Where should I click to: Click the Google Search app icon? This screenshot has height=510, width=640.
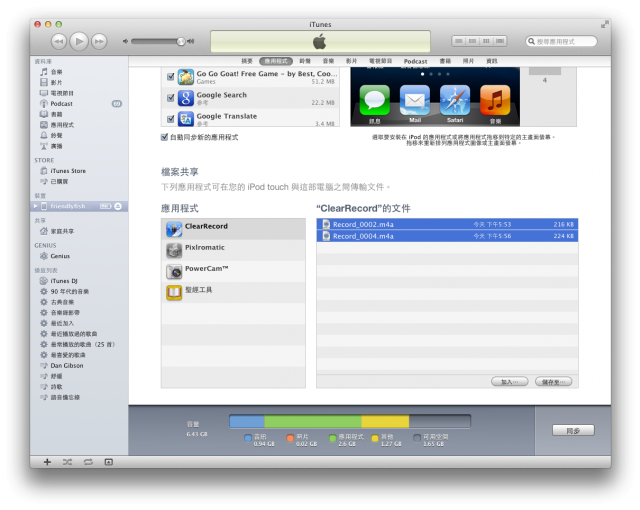[186, 98]
